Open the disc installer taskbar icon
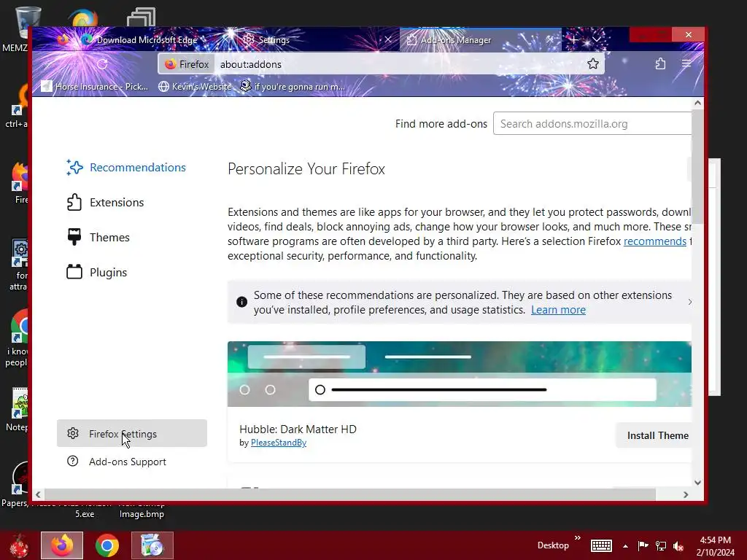 [152, 545]
